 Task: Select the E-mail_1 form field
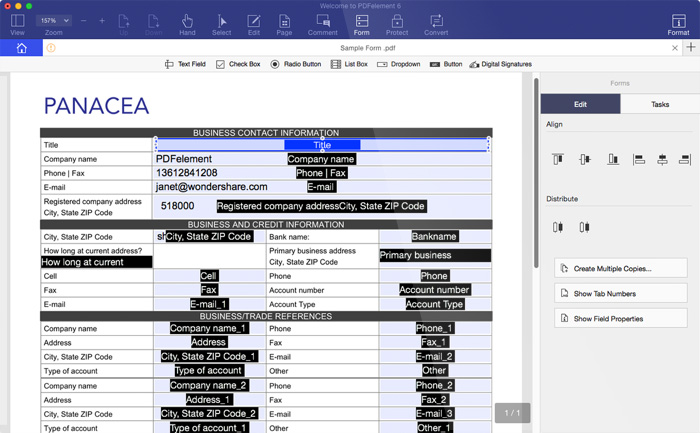[x=209, y=304]
